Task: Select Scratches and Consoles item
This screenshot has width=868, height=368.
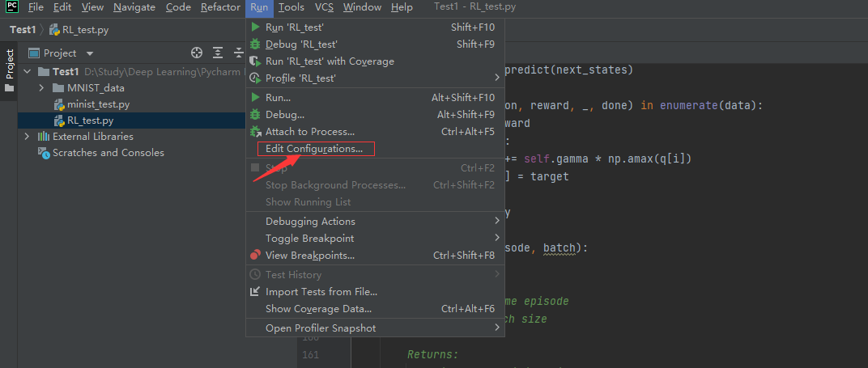Action: point(108,153)
